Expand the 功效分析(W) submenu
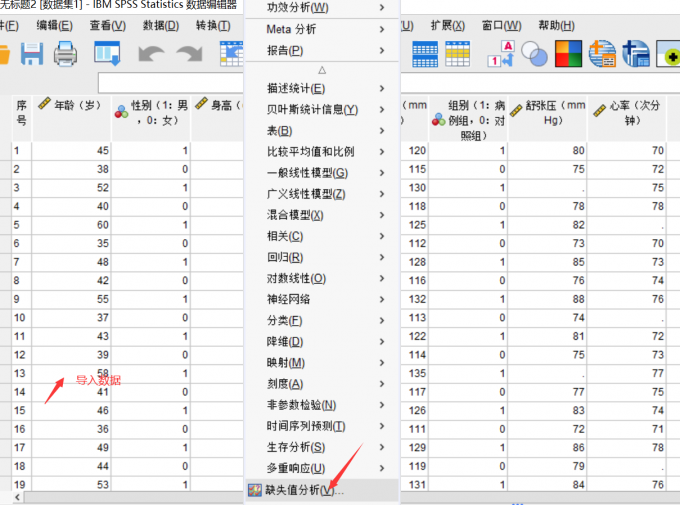 (322, 7)
